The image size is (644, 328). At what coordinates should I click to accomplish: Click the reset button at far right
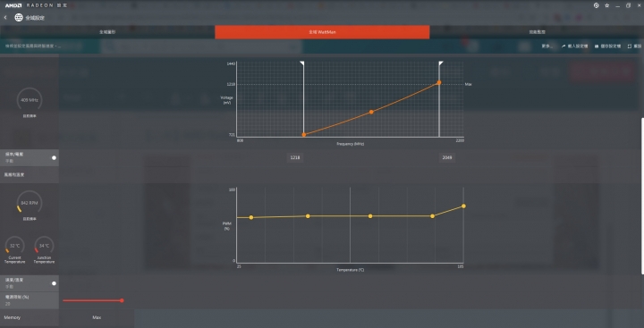coord(634,46)
